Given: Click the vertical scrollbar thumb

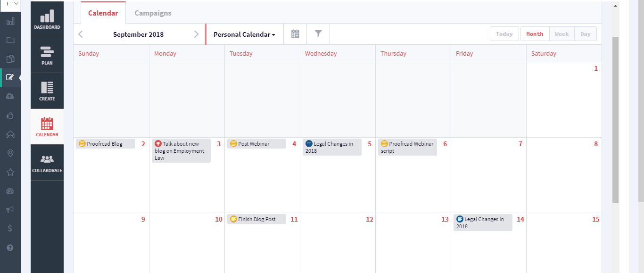Looking at the screenshot, I should pyautogui.click(x=615, y=118).
